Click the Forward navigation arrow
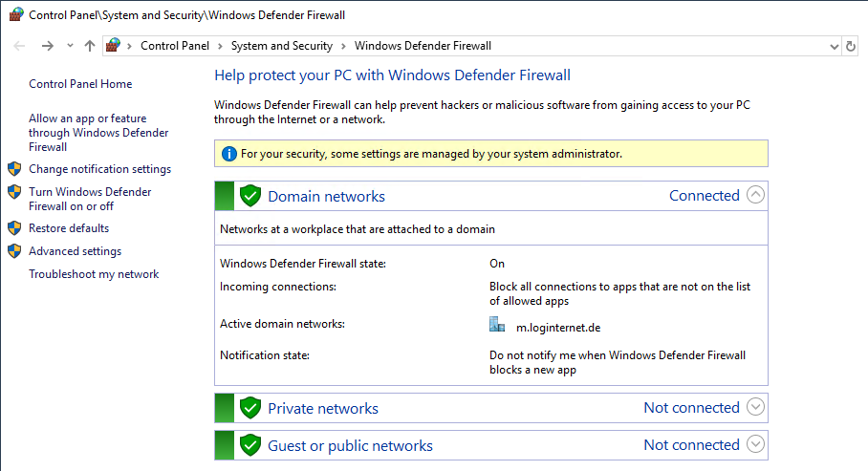868x471 pixels. tap(48, 46)
